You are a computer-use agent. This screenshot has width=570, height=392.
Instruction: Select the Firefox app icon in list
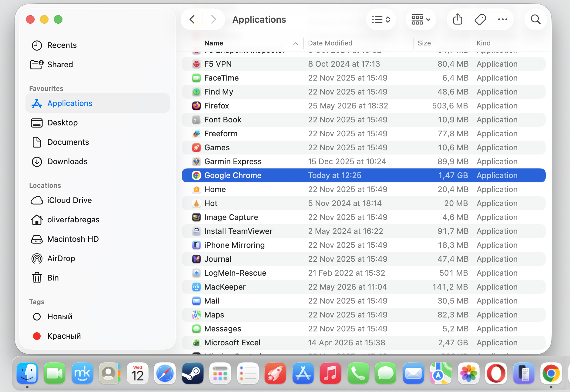196,106
